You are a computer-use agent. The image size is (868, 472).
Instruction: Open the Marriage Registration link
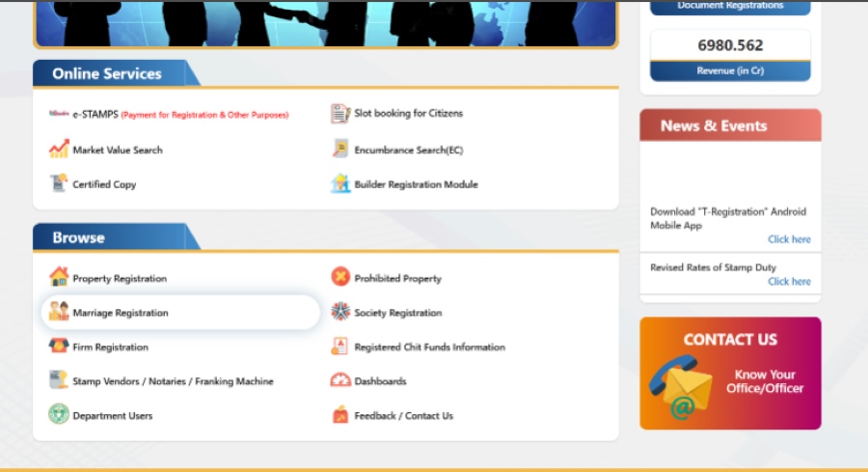coord(121,313)
